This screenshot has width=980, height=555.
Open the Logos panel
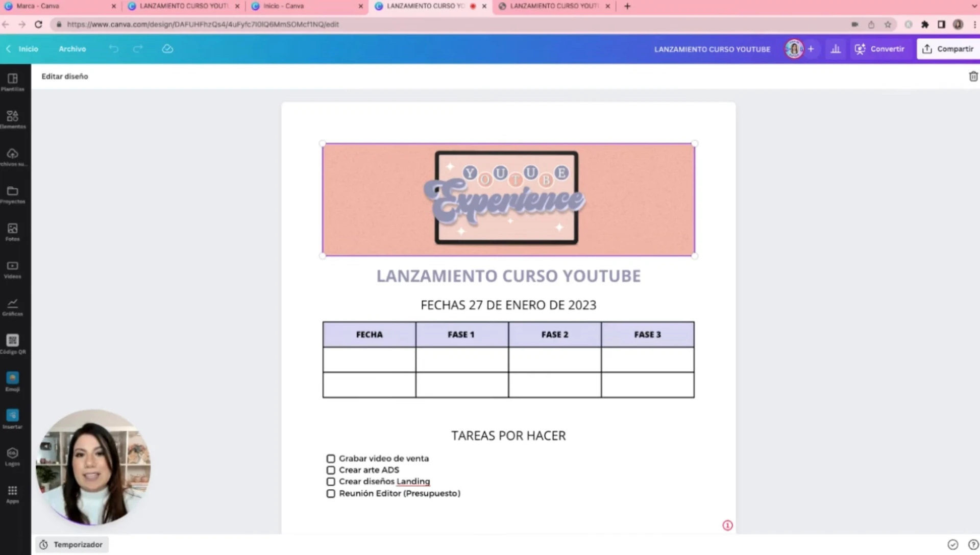[x=13, y=457]
